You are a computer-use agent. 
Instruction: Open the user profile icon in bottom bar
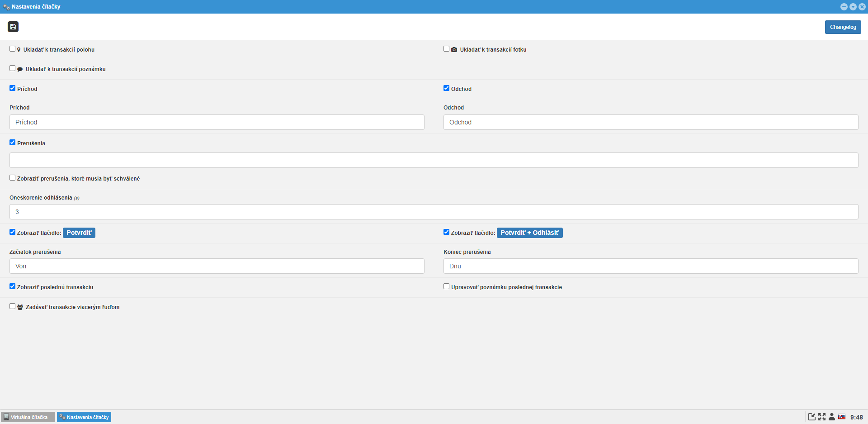point(832,417)
